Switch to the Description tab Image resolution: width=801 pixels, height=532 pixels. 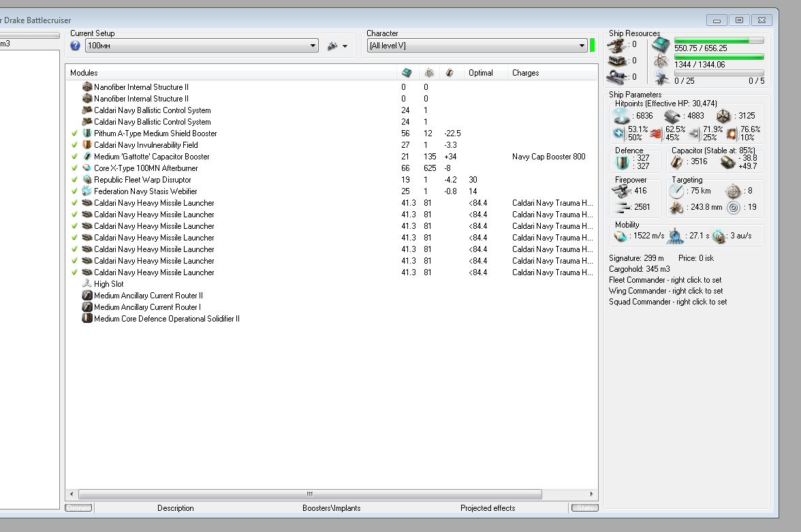[176, 508]
